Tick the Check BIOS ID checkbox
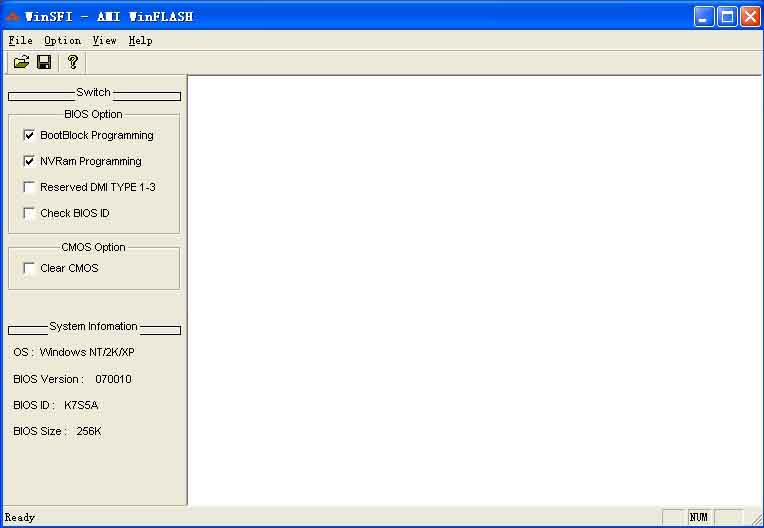This screenshot has height=528, width=764. (29, 213)
